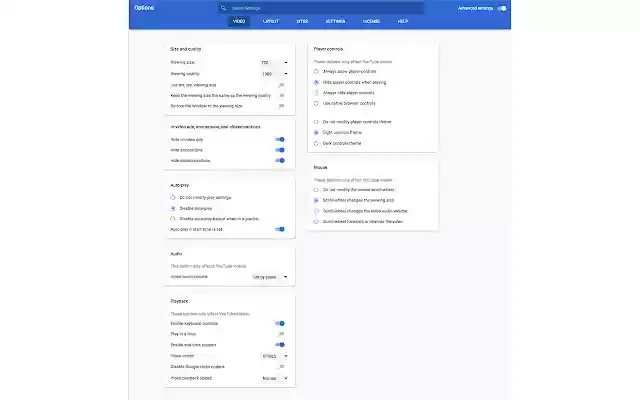The height and width of the screenshot is (400, 640).
Task: Switch to the SITES tab
Action: pyautogui.click(x=302, y=21)
